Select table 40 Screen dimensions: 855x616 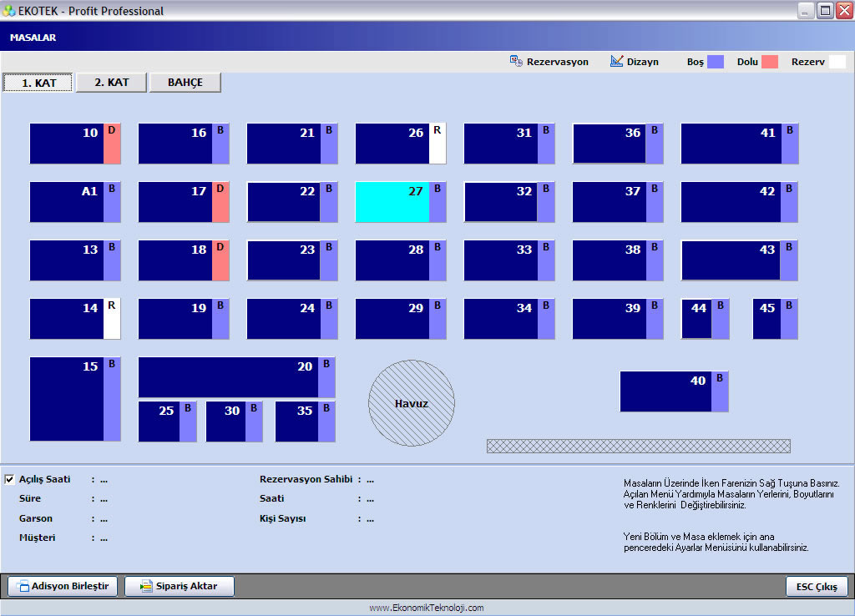click(674, 391)
